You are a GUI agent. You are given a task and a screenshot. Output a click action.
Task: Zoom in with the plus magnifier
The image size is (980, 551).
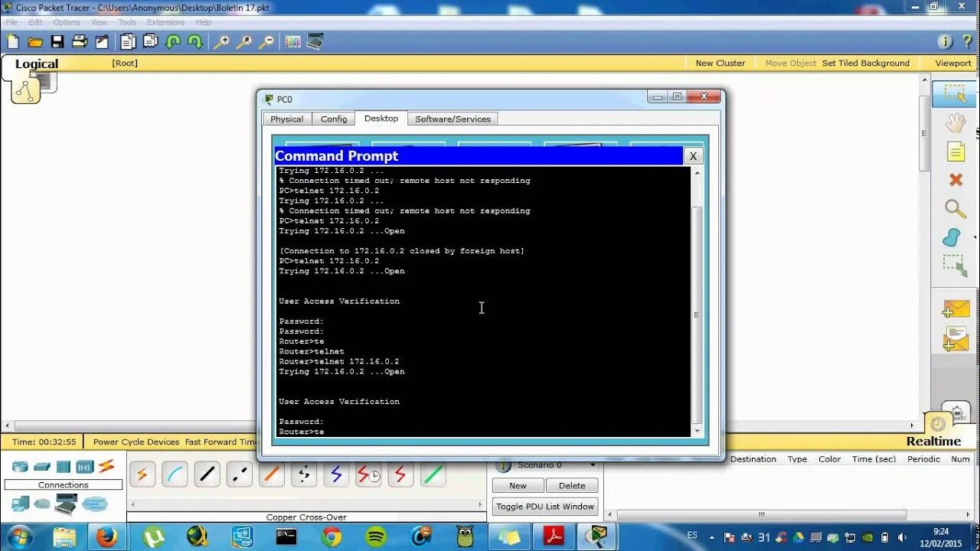(x=221, y=42)
